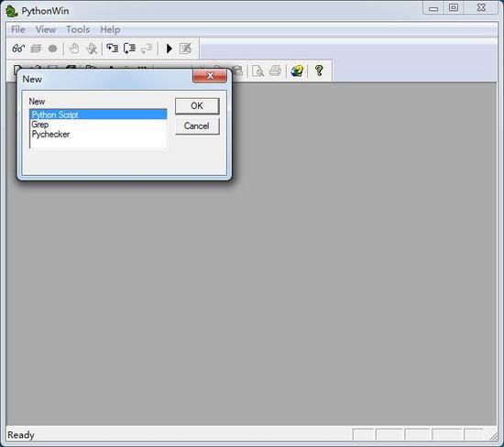Image resolution: width=504 pixels, height=447 pixels.
Task: Click the Breakpoint list circle icon
Action: tap(52, 49)
